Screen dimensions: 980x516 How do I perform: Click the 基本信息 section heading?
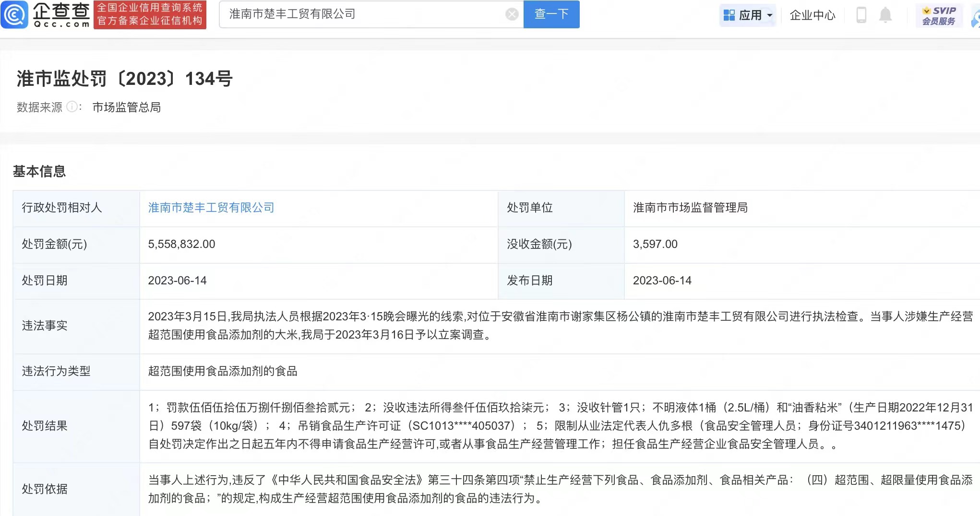(x=39, y=171)
